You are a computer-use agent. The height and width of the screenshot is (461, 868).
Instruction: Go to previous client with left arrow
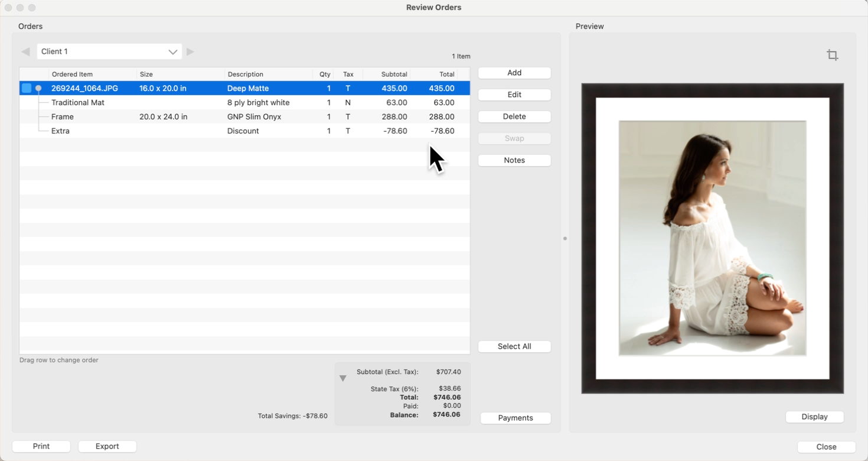[25, 52]
